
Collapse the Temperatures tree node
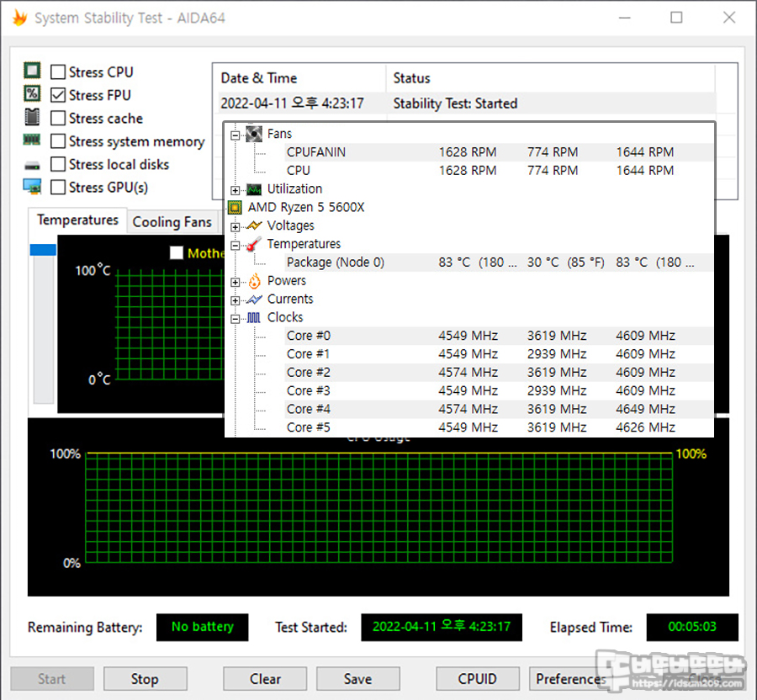point(236,245)
